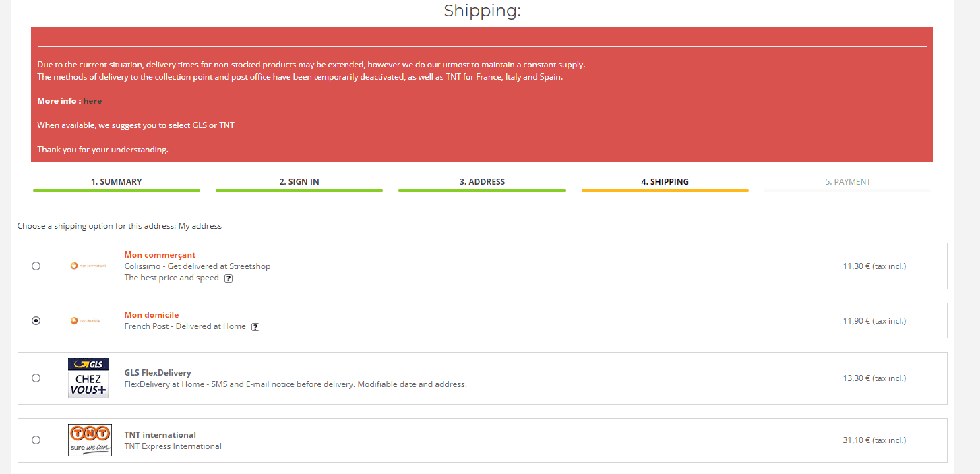Click the 4. Shipping step tab
The height and width of the screenshot is (474, 980).
pos(665,182)
